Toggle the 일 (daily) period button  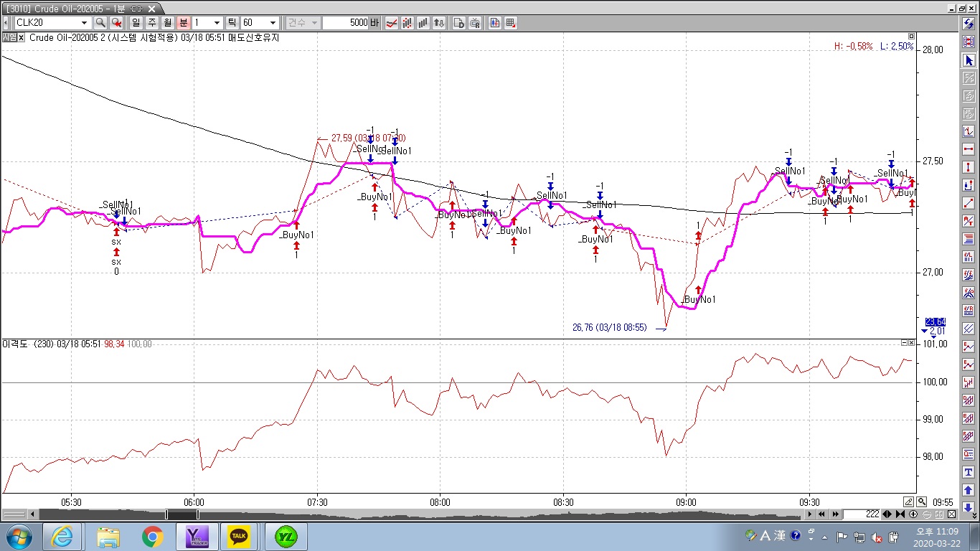point(136,23)
